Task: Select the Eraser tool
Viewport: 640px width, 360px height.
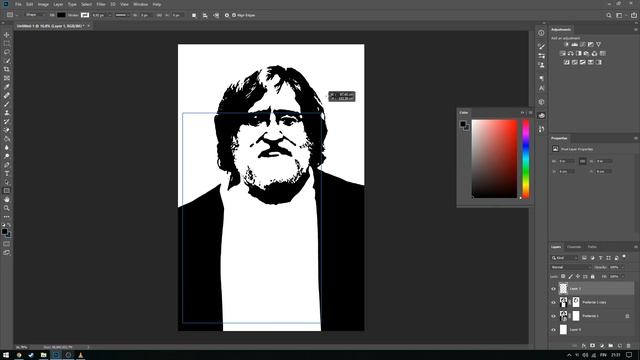Action: point(7,130)
